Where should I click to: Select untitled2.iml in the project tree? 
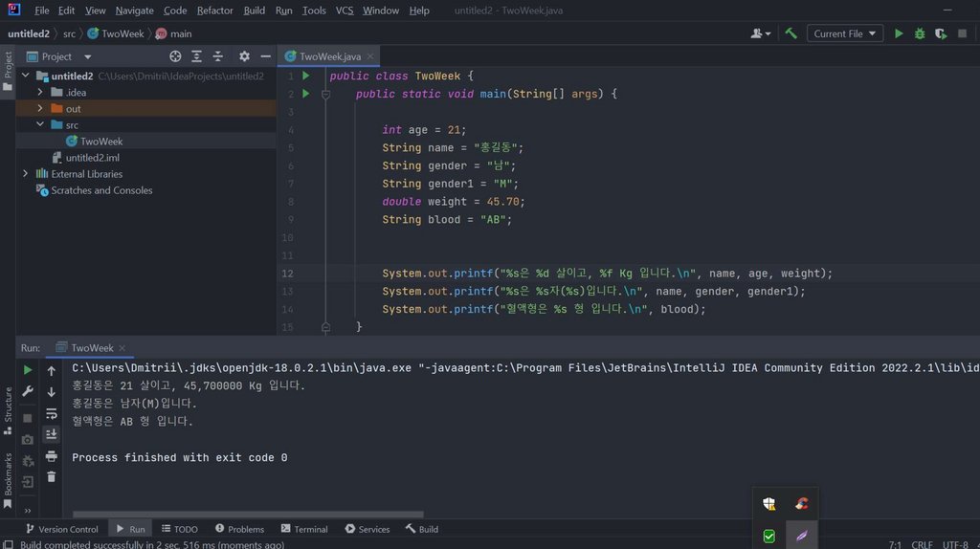(92, 158)
